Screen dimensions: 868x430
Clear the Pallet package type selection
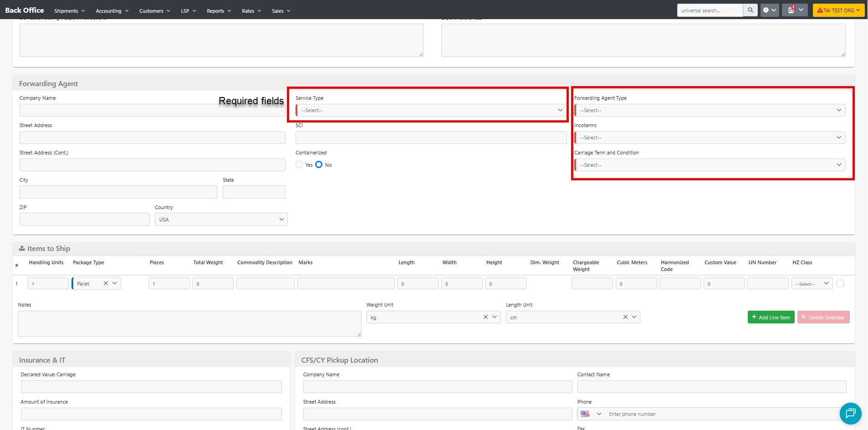(106, 283)
